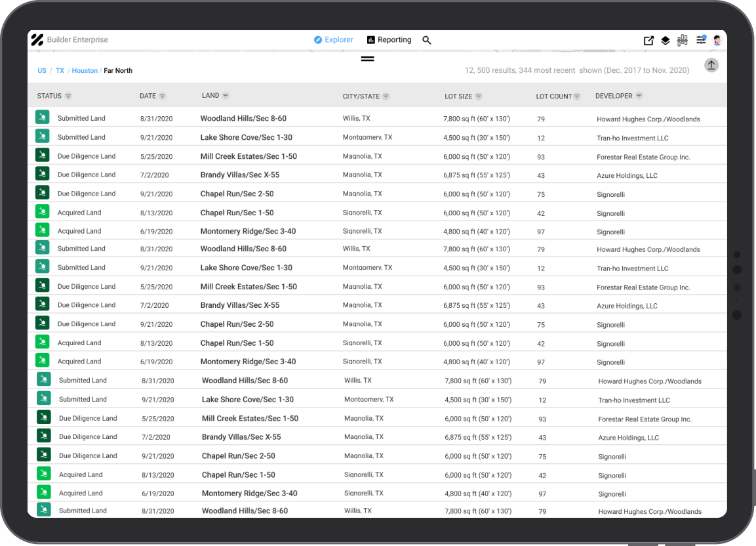Open the STATUS column filter
Screen dimensions: 756x546
[x=68, y=96]
